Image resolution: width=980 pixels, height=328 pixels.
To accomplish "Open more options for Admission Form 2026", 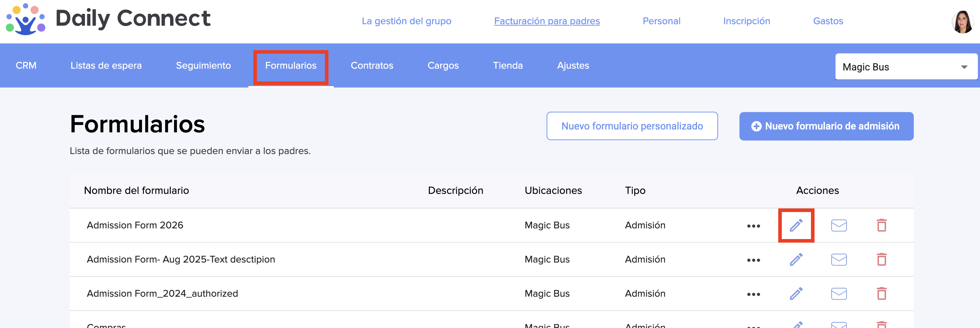I will pyautogui.click(x=753, y=226).
